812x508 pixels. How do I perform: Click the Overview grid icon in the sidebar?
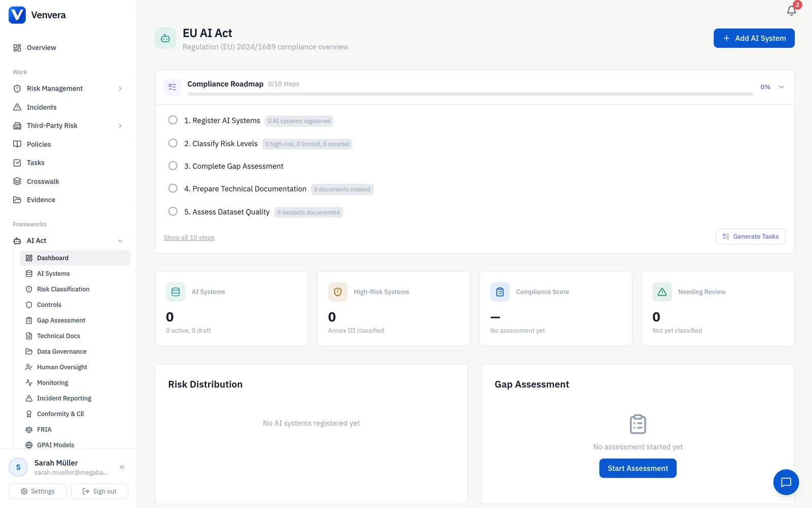[17, 48]
